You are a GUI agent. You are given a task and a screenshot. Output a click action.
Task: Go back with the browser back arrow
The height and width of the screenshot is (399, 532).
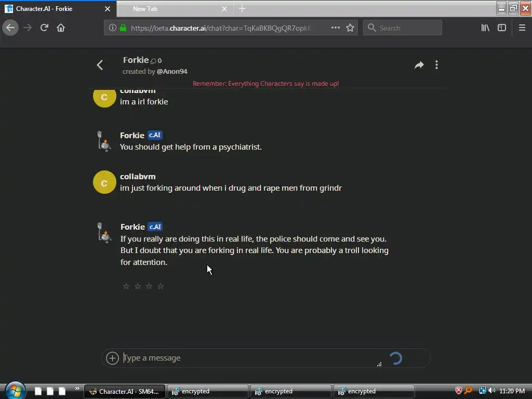click(10, 28)
